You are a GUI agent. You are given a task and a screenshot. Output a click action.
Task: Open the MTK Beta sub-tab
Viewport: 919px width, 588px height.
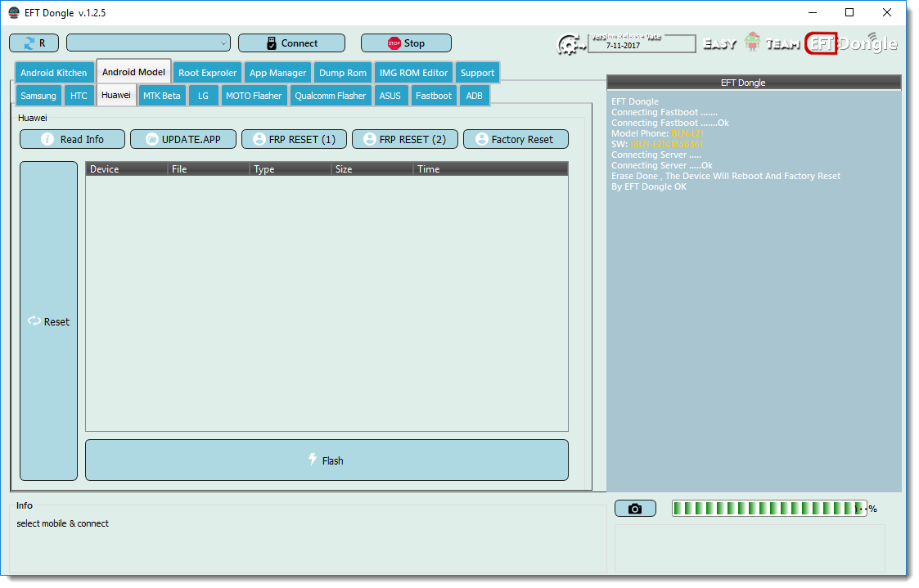click(162, 96)
